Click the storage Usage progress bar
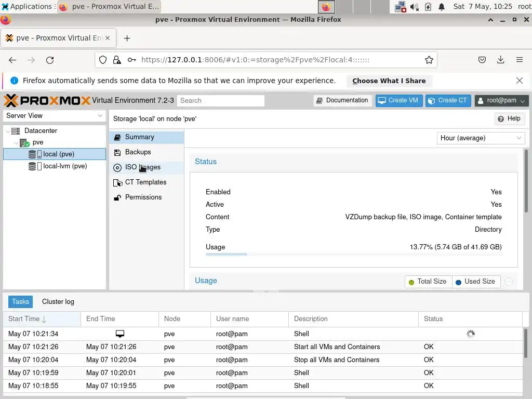Viewport: 532px width, 399px height. (x=353, y=254)
